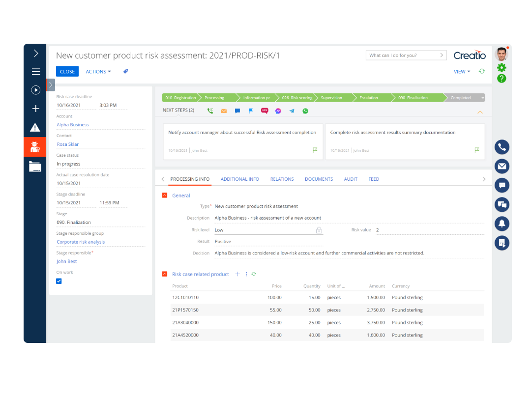532x393 pixels.
Task: Open the chat message panel
Action: click(x=502, y=185)
